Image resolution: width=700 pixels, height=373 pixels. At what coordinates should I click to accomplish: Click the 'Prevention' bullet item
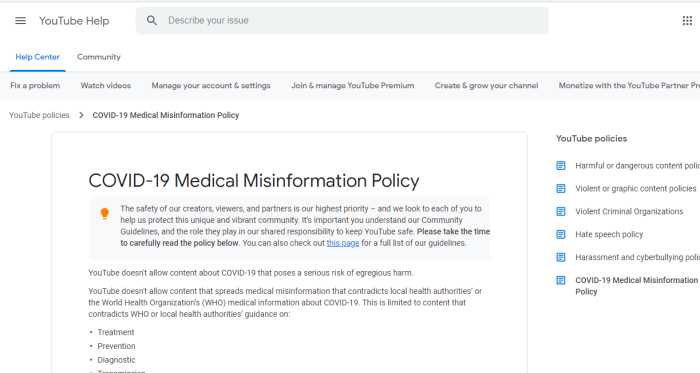point(116,346)
